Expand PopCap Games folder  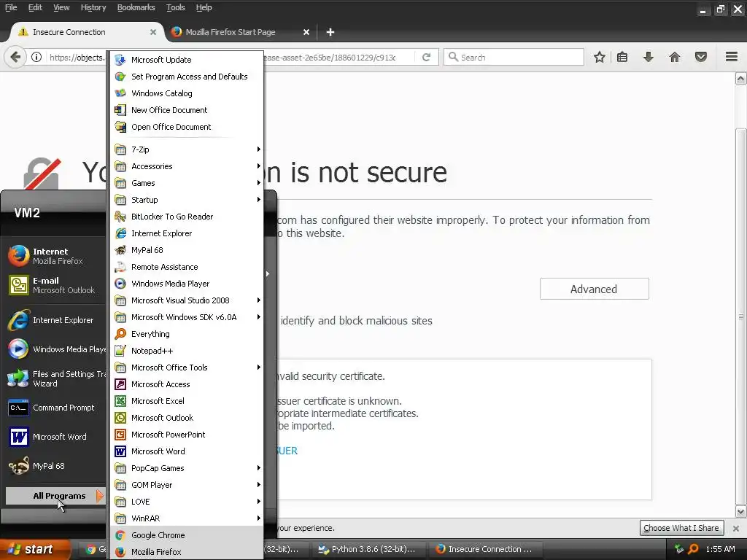click(x=186, y=467)
